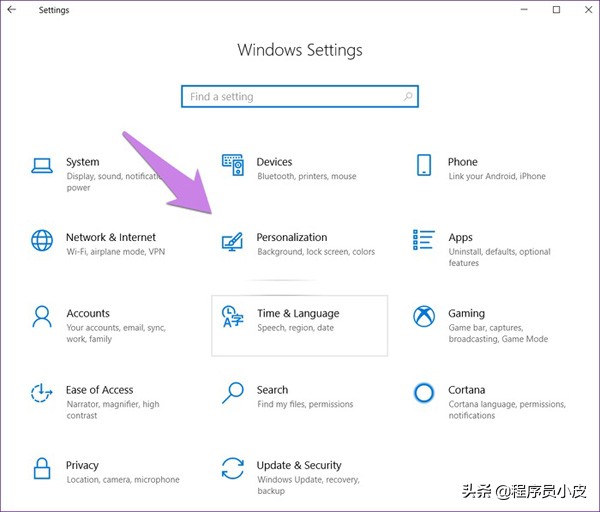Viewport: 600px width, 512px height.
Task: Open the Privacy title
Action: [x=82, y=465]
